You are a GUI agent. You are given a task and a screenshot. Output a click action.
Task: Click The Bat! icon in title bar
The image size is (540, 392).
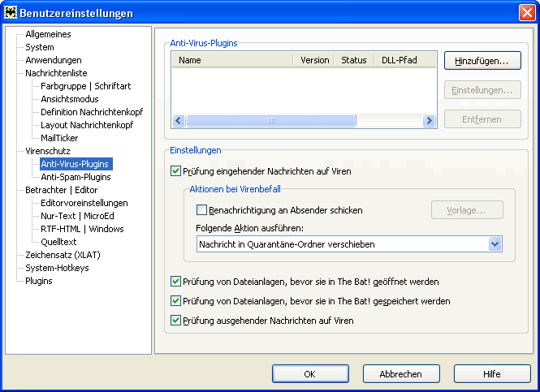[x=11, y=13]
